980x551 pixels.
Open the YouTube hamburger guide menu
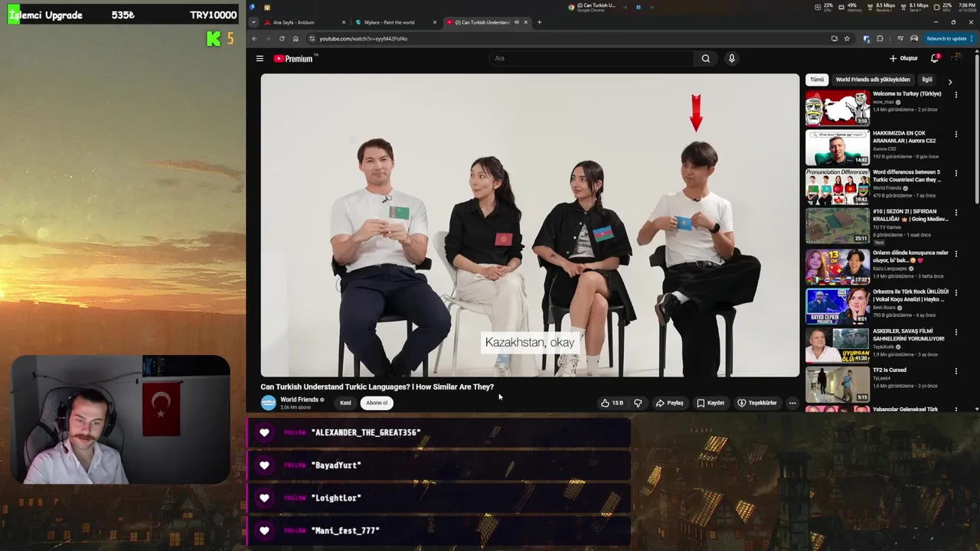pos(260,58)
